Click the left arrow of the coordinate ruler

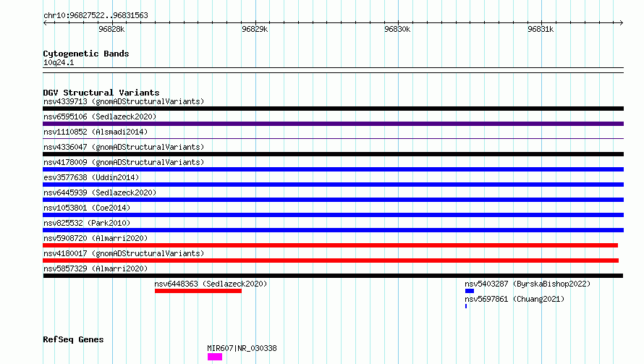click(45, 23)
